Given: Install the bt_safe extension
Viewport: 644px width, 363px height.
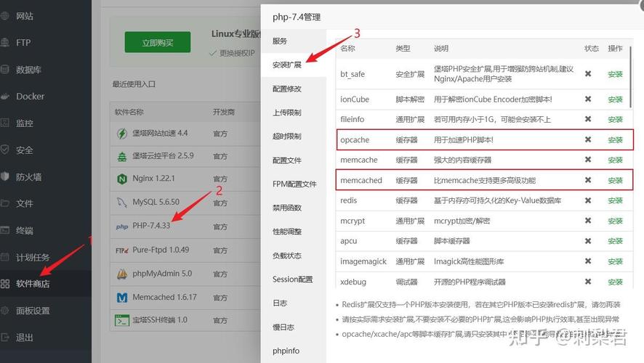Looking at the screenshot, I should [615, 74].
